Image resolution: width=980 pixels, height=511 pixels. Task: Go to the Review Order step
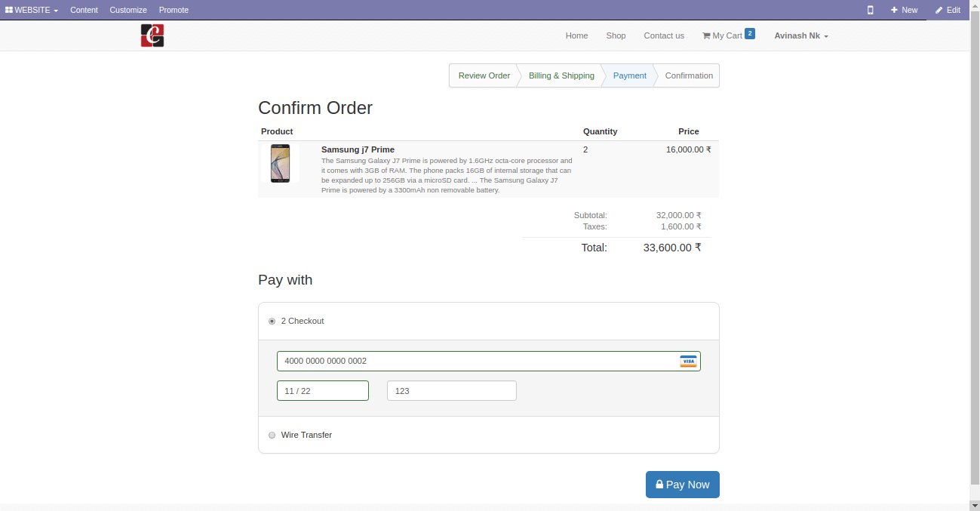[x=484, y=75]
